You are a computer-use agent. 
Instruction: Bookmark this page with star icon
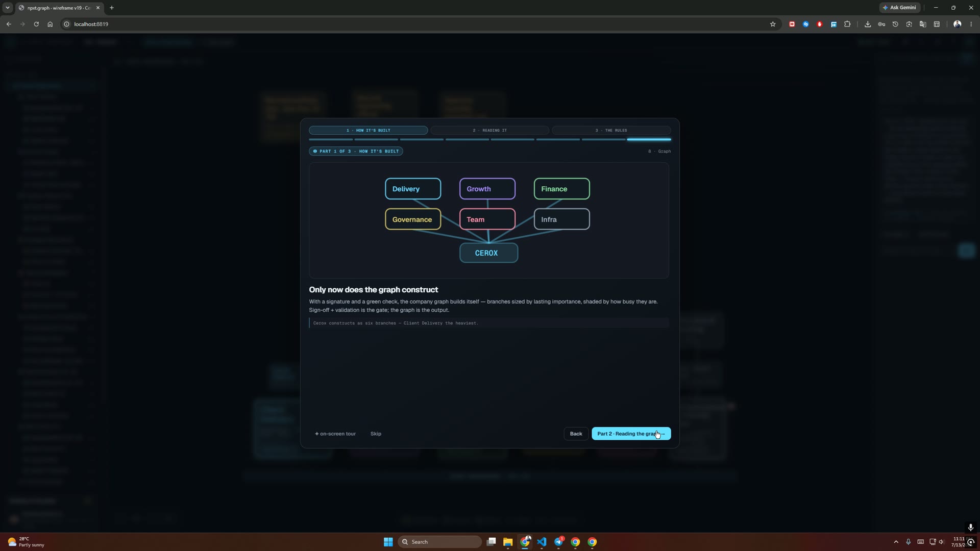(773, 24)
